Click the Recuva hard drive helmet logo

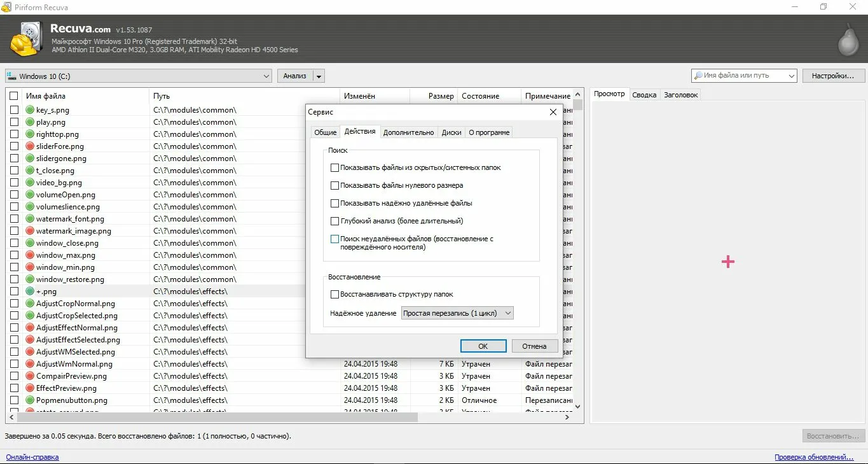point(27,39)
